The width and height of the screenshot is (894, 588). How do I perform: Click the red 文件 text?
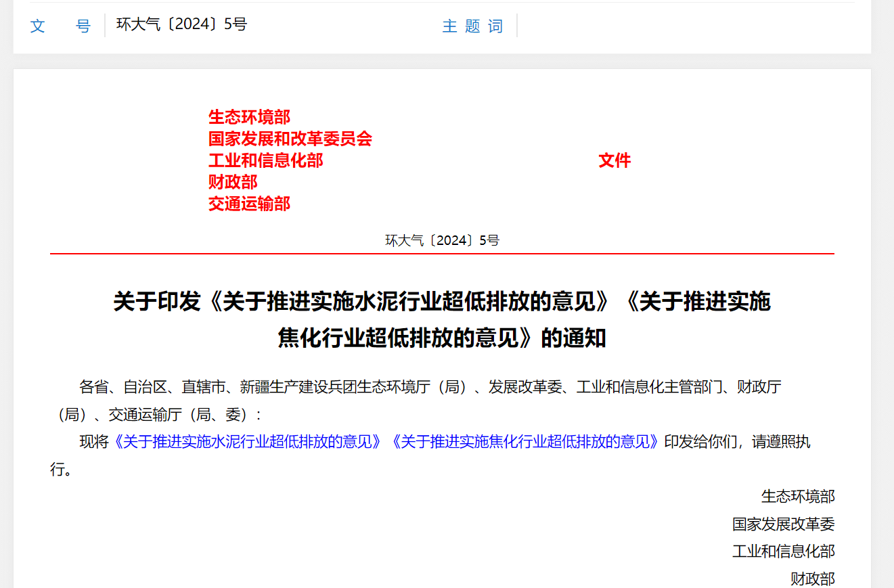[x=614, y=160]
